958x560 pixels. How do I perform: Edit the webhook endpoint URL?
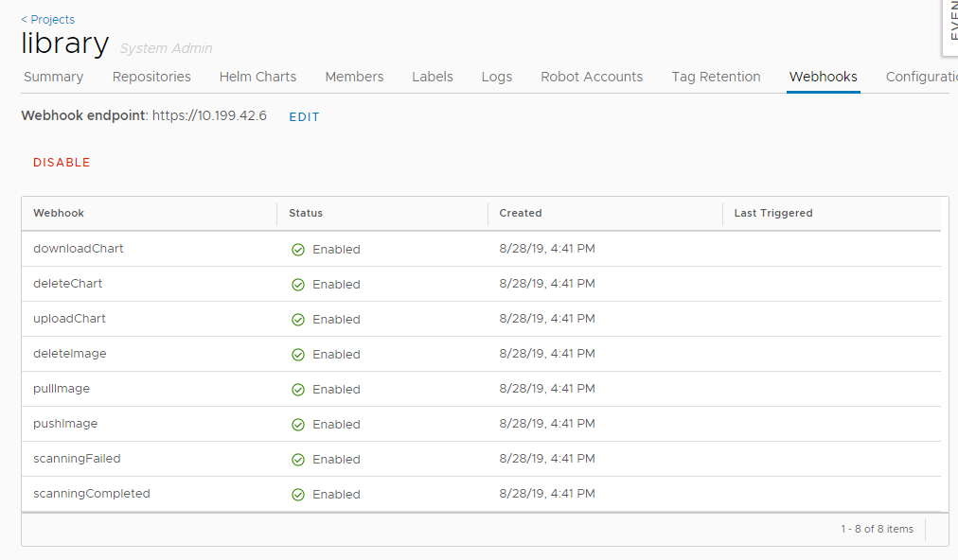[x=303, y=116]
